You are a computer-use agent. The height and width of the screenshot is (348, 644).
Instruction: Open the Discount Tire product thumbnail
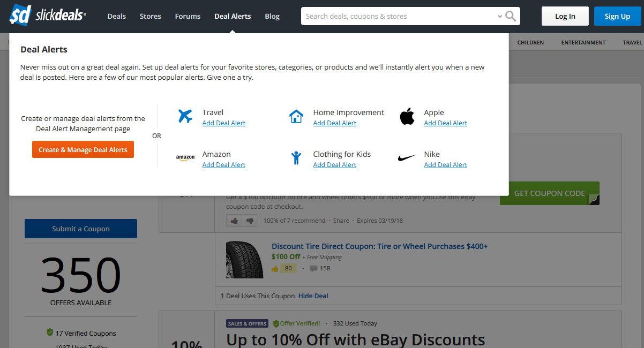click(x=245, y=259)
